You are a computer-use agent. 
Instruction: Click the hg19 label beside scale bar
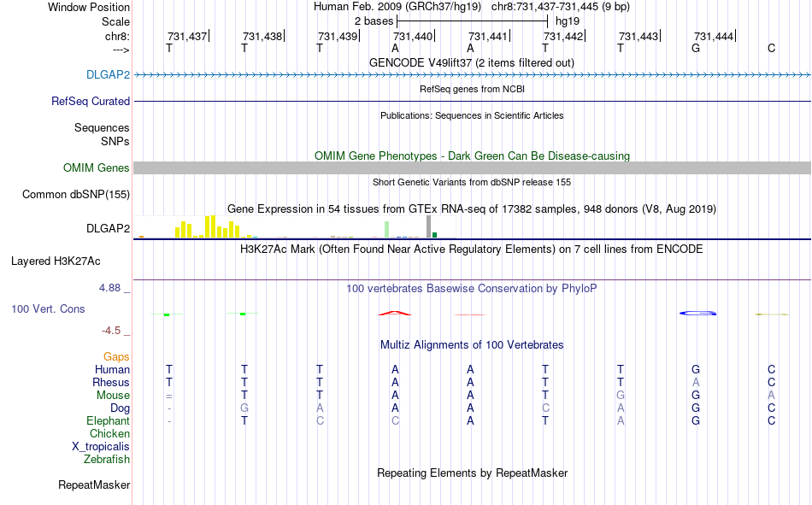click(567, 21)
